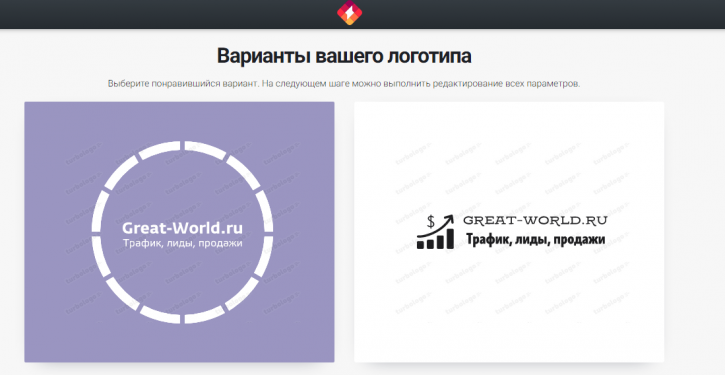Click the white 'Great-World.ru' text in the purple card
This screenshot has width=725, height=375.
182,228
